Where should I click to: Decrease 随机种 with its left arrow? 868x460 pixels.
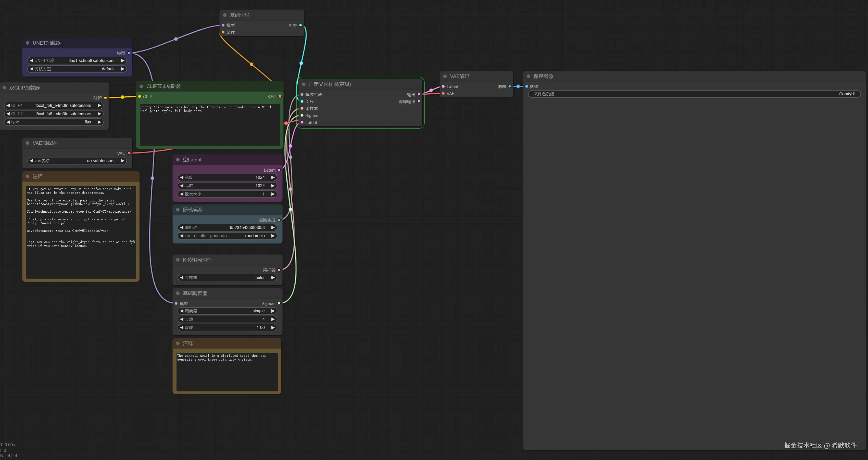click(x=182, y=227)
